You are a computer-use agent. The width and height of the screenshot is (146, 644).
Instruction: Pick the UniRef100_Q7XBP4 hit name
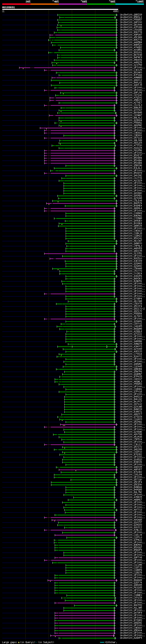[131, 299]
